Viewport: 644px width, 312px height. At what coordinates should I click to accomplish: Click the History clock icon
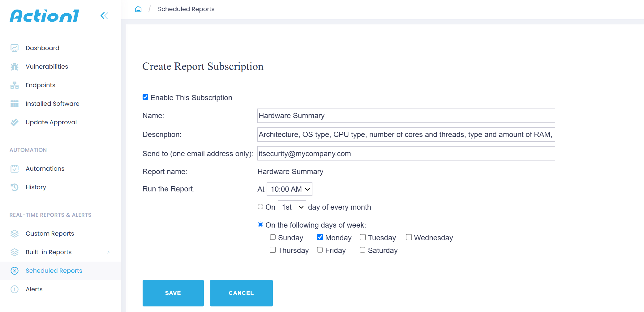coord(15,187)
